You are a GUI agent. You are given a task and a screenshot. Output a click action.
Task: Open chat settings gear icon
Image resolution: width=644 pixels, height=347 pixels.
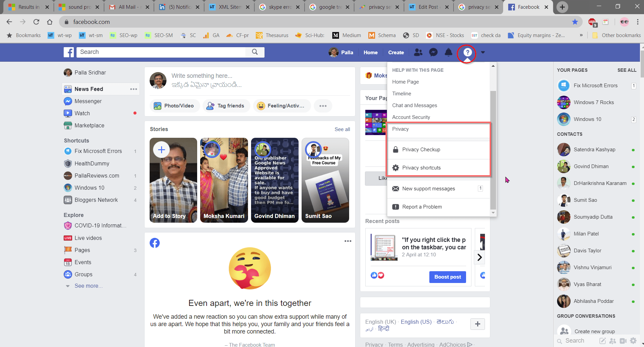633,341
